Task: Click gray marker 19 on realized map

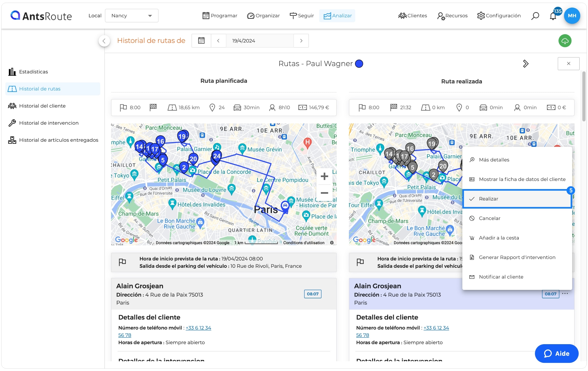Action: [x=432, y=144]
